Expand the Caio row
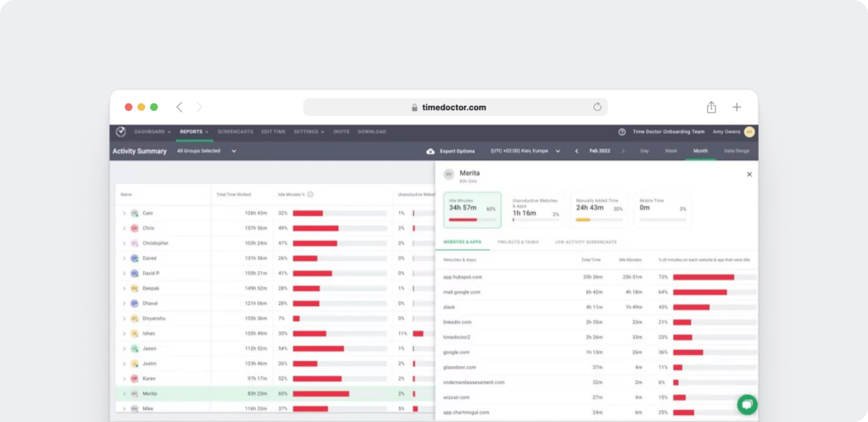This screenshot has height=422, width=868. (124, 213)
